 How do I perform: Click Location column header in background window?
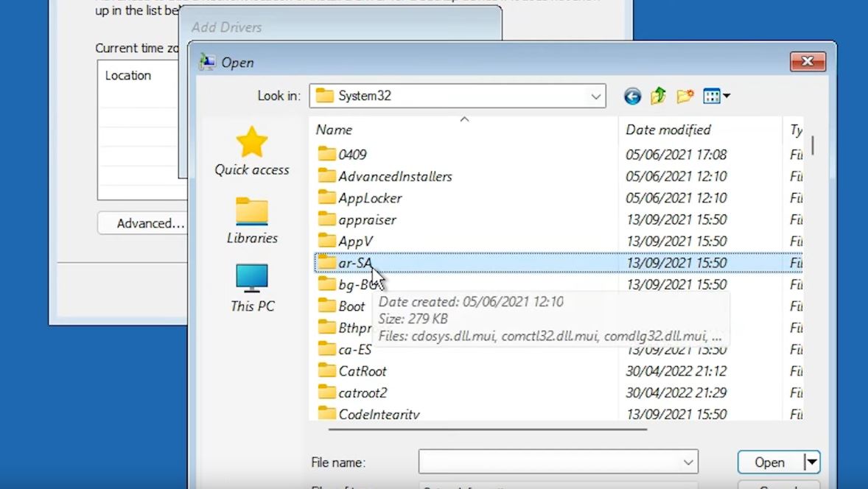click(x=128, y=75)
